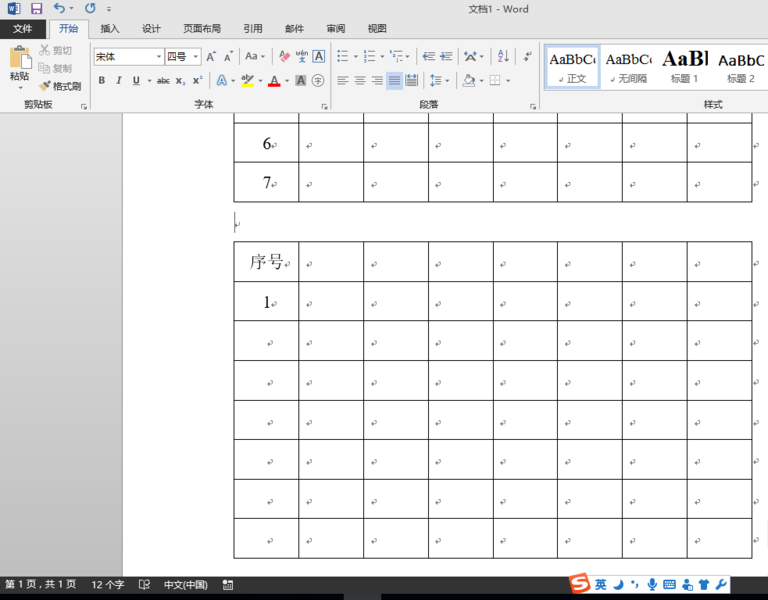Click the Clear Formatting eraser icon
768x600 pixels.
pyautogui.click(x=285, y=57)
